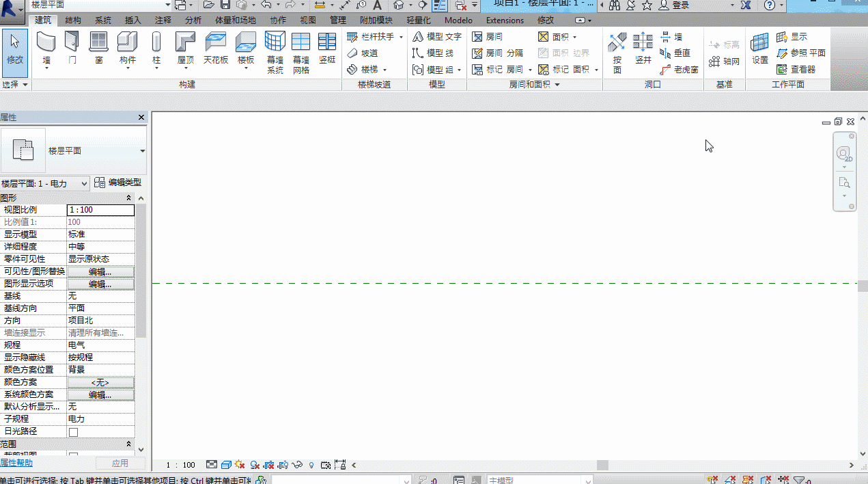The image size is (868, 484).
Task: Click the Save icon in quick access toolbar
Action: [x=225, y=5]
